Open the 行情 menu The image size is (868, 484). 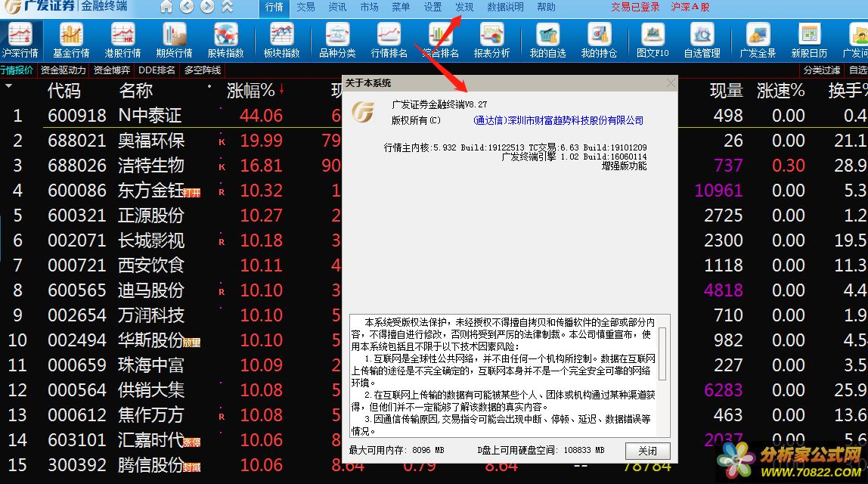[x=274, y=8]
